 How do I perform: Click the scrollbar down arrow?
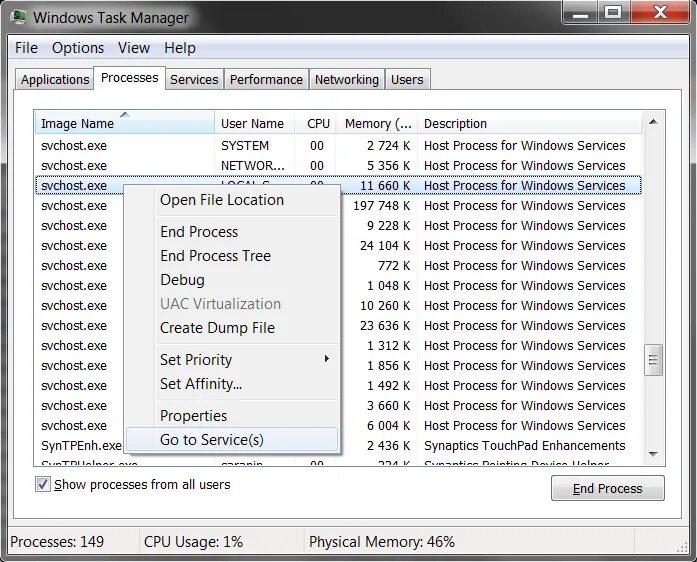[x=653, y=454]
